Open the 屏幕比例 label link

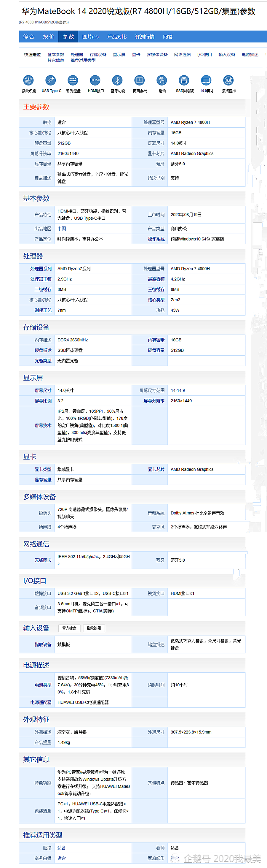tap(43, 401)
